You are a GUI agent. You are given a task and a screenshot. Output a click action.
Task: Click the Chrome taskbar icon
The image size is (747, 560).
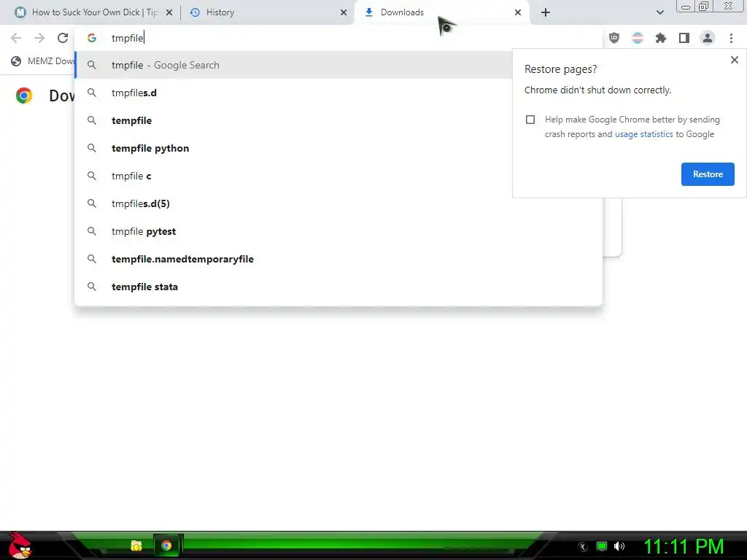[166, 545]
